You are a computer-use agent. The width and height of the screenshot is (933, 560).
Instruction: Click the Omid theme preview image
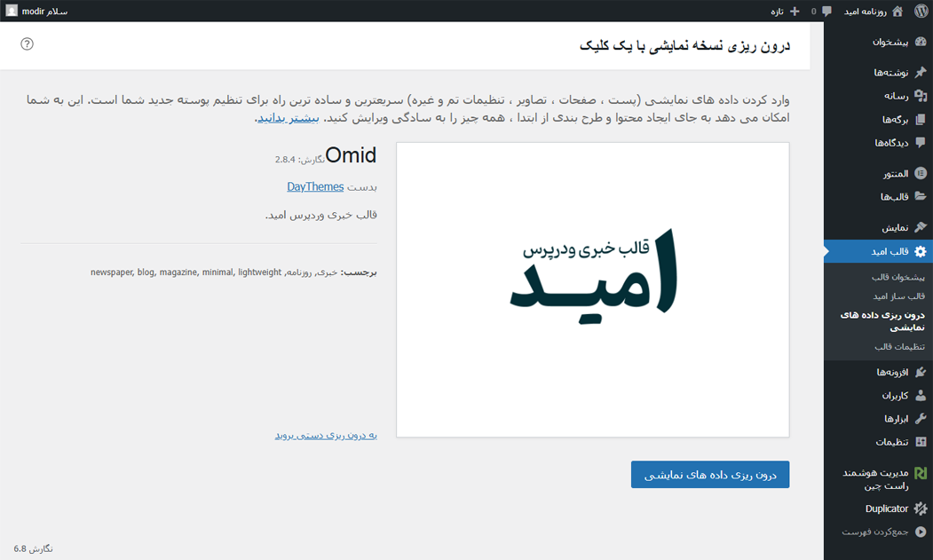point(593,290)
